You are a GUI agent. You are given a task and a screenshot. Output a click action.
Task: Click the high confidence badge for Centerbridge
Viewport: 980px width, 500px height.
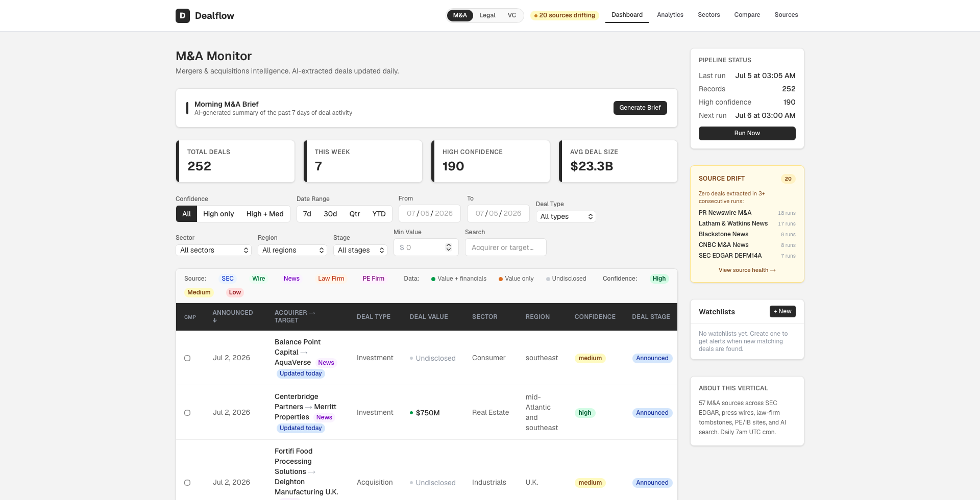(585, 413)
